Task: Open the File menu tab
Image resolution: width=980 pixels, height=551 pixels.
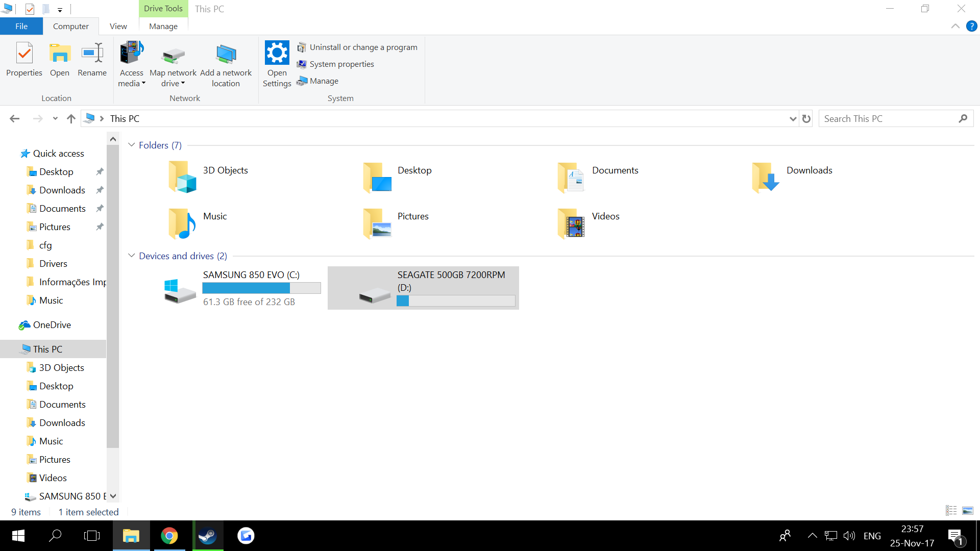Action: point(21,26)
